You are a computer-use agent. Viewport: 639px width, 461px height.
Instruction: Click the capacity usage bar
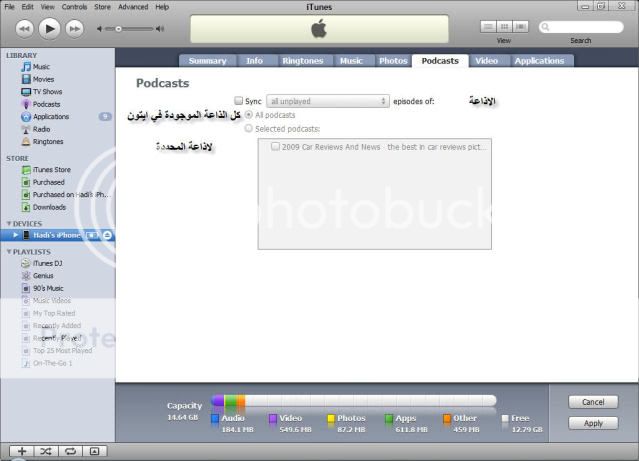click(354, 401)
